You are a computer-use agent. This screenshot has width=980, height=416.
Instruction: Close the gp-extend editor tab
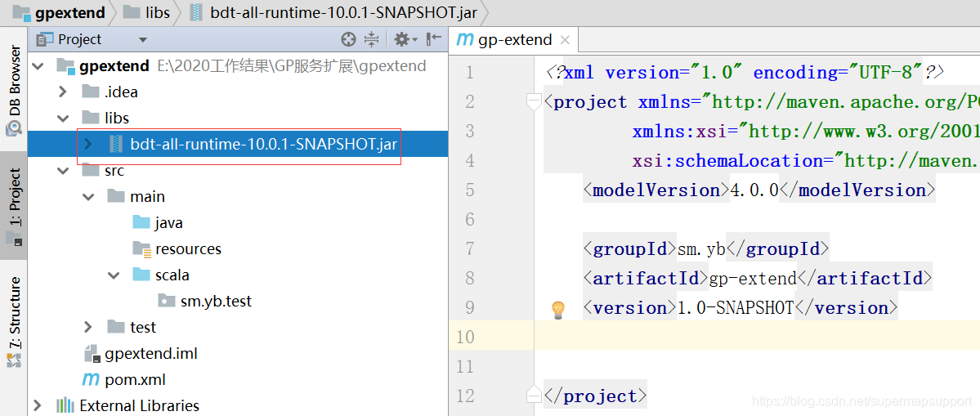pos(564,40)
